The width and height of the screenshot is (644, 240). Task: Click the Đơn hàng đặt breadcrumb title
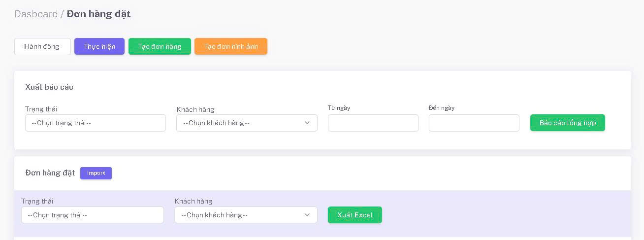point(98,14)
